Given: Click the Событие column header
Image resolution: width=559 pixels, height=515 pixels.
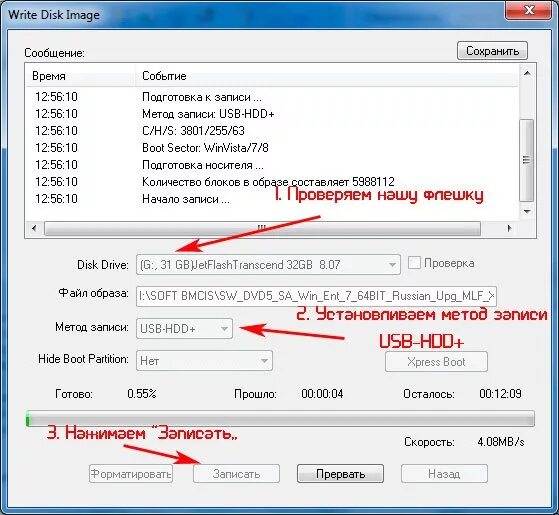Looking at the screenshot, I should coord(326,76).
